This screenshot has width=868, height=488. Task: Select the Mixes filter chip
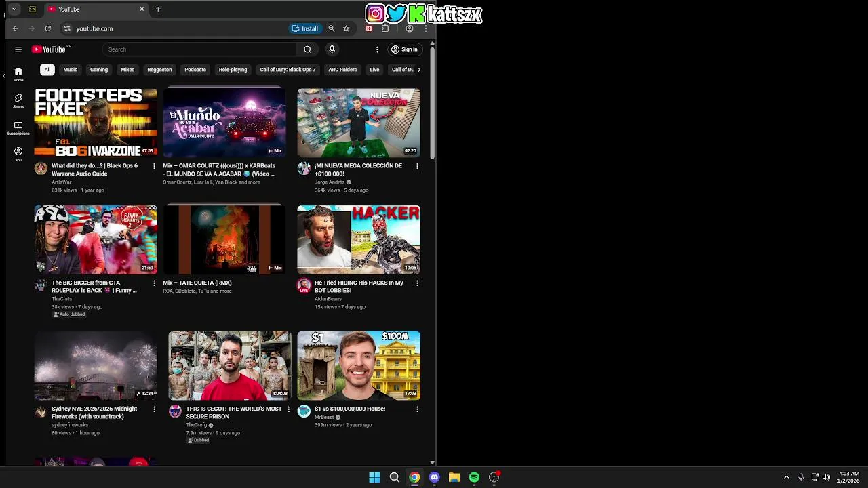click(x=127, y=70)
